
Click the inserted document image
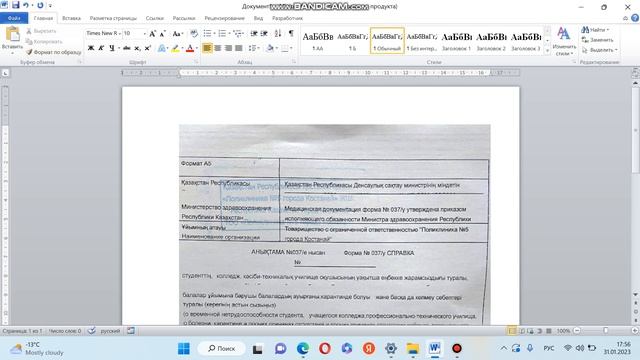tap(335, 224)
